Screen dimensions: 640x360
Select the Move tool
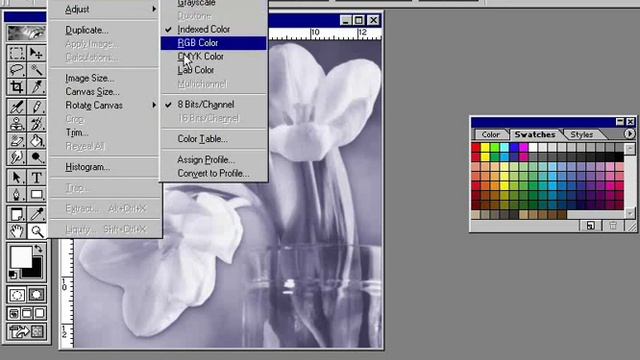coord(36,53)
